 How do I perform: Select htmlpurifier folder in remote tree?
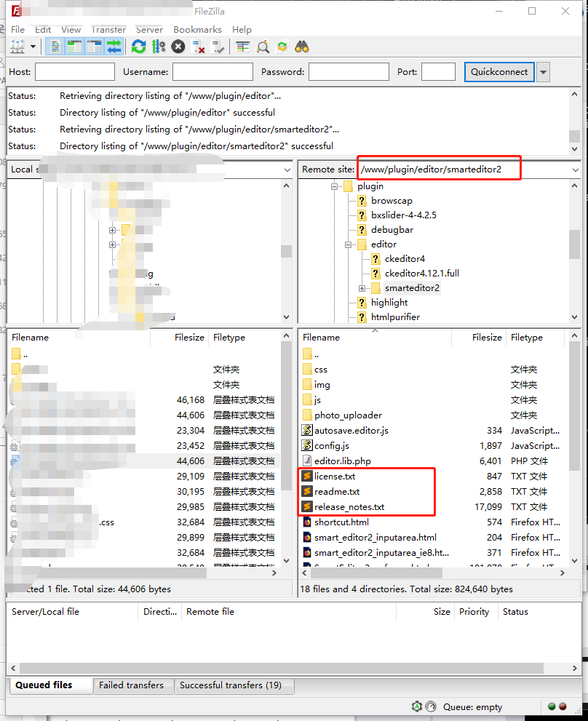[x=395, y=317]
